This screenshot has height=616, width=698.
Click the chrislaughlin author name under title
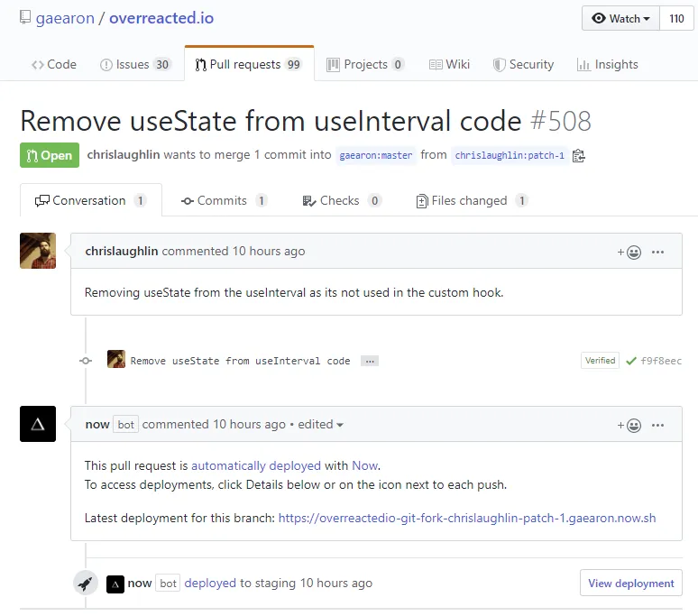click(x=124, y=154)
